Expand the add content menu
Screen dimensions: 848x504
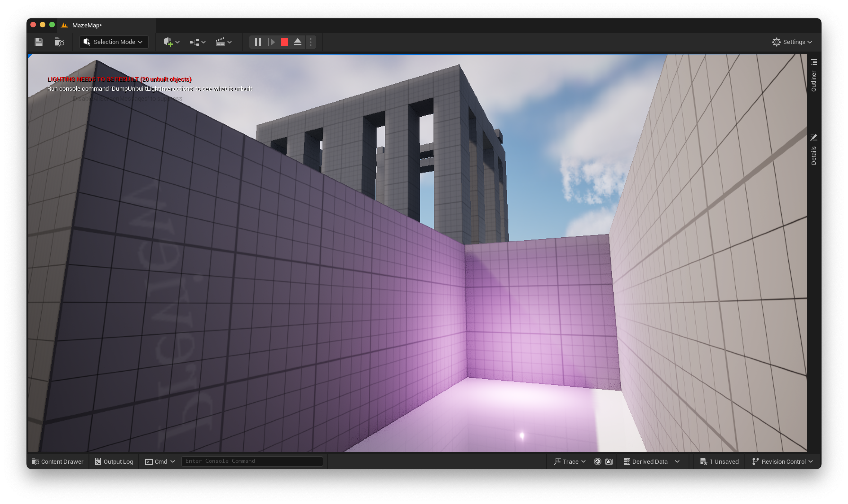(171, 42)
